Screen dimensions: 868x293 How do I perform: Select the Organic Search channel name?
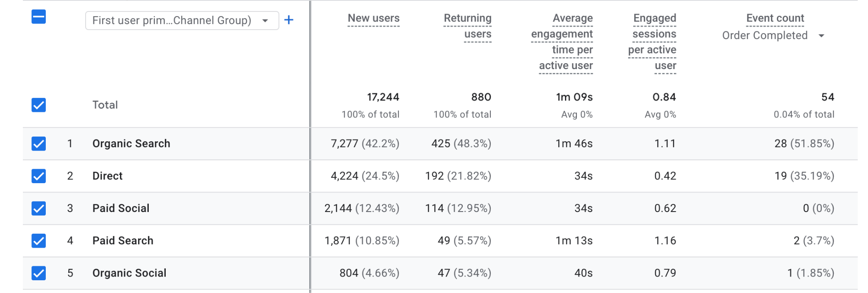pyautogui.click(x=131, y=144)
